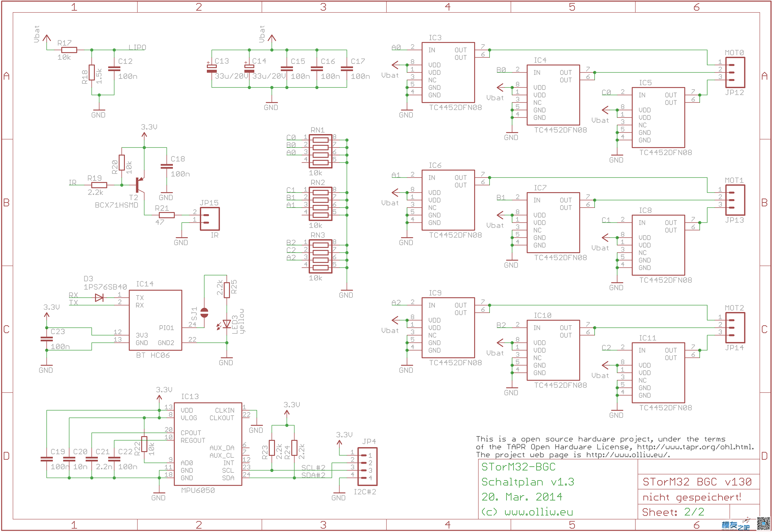Viewport: 772px width, 532px height.
Task: Click the JP15 IR connector symbol
Action: [x=210, y=219]
